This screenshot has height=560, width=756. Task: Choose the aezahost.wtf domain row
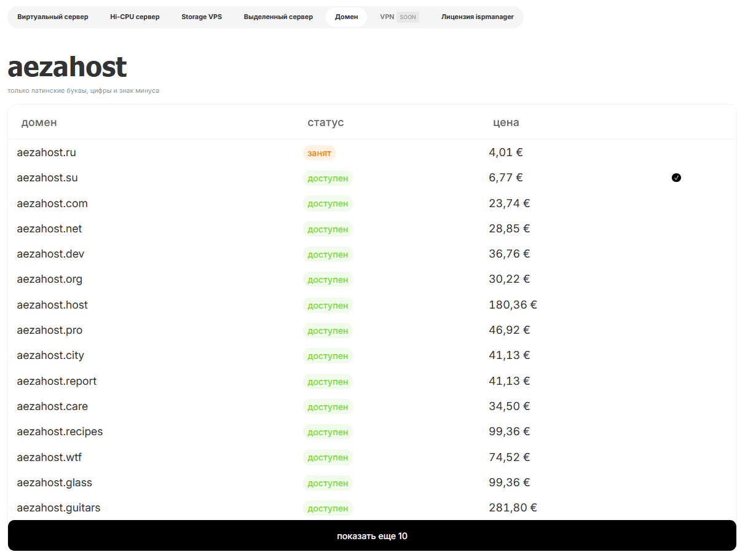49,457
